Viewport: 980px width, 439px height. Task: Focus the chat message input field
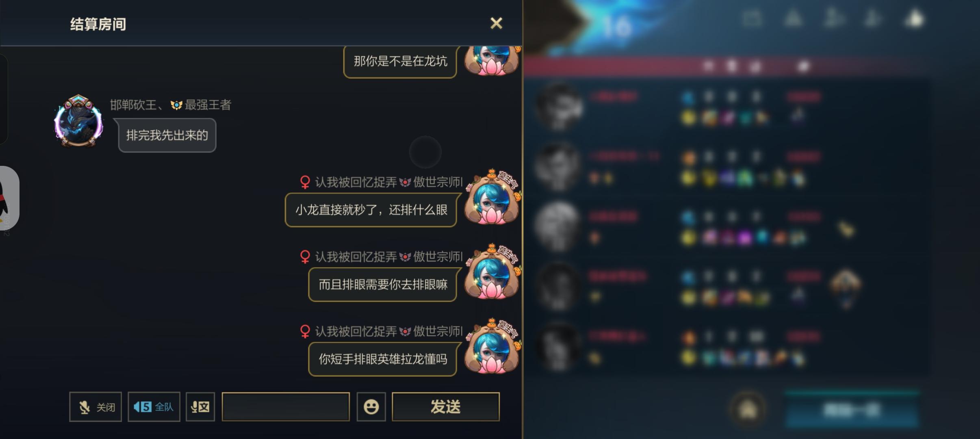(x=286, y=407)
